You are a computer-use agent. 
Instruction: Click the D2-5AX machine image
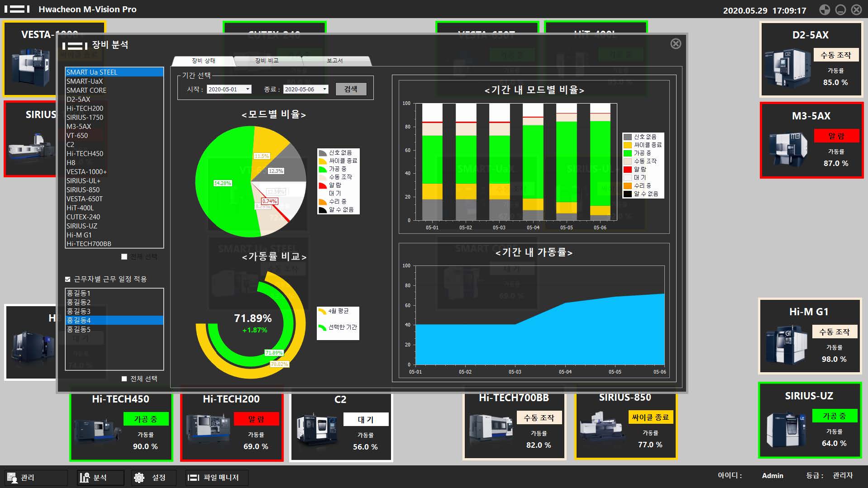coord(787,68)
